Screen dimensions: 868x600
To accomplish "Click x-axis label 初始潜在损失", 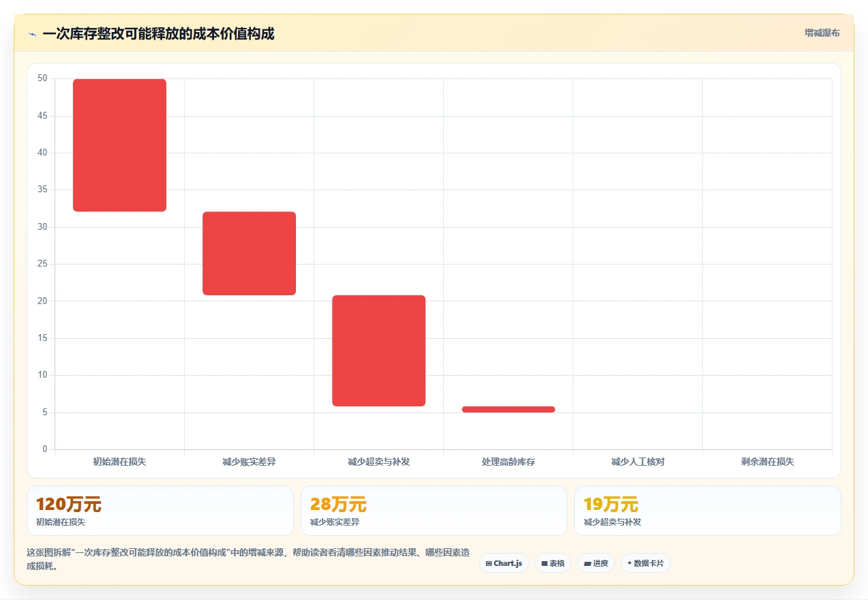I will 119,462.
